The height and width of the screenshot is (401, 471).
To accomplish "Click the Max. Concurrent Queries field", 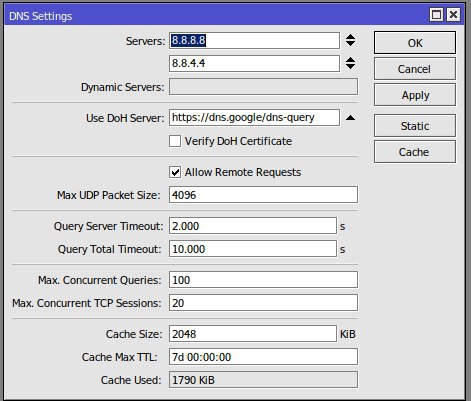I will coord(263,280).
